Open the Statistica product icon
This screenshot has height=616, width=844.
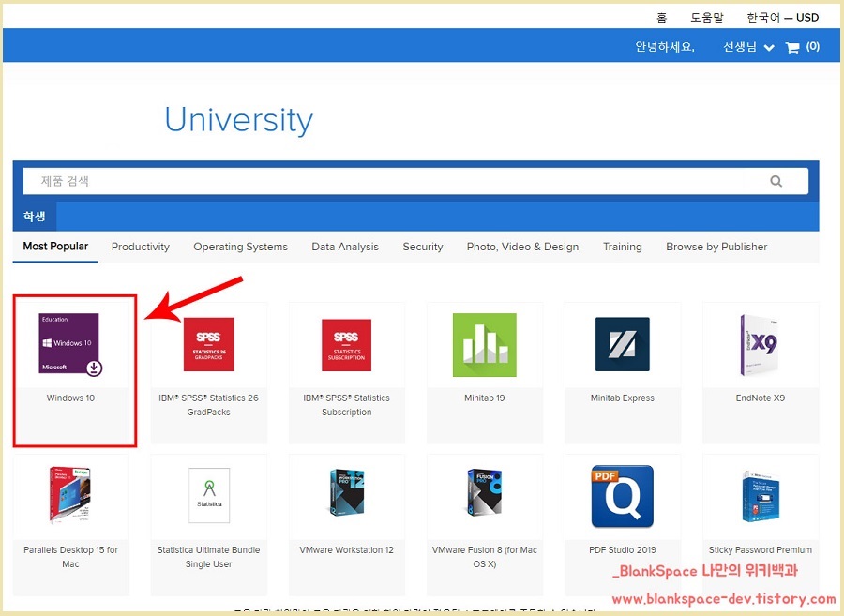209,495
